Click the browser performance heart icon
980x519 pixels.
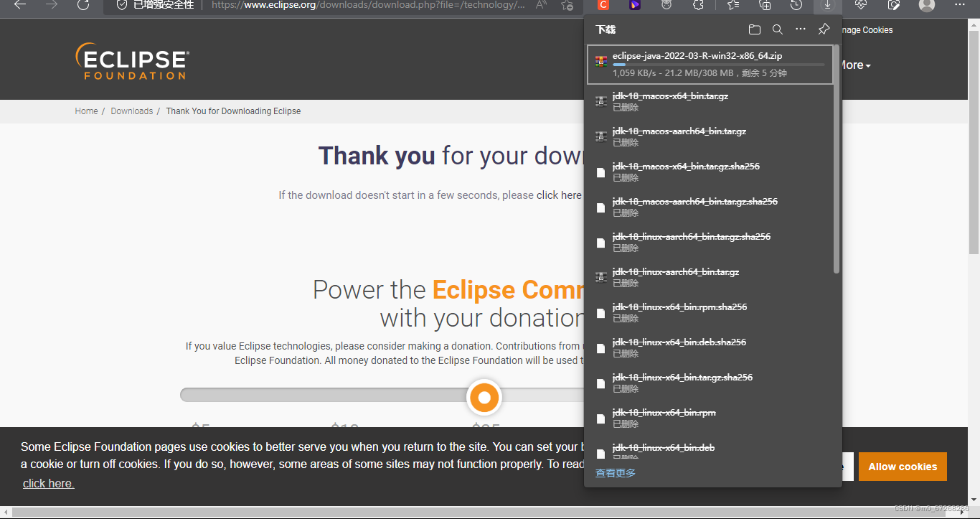tap(862, 4)
